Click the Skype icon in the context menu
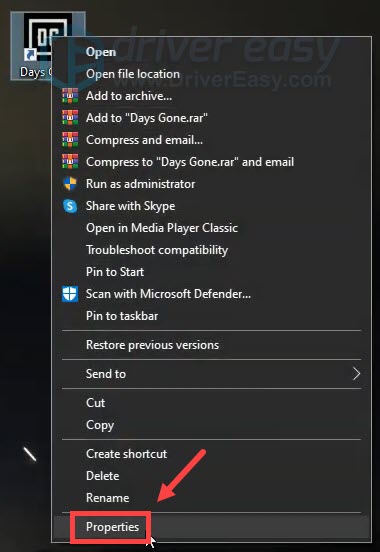Image resolution: width=380 pixels, height=552 pixels. (x=70, y=206)
